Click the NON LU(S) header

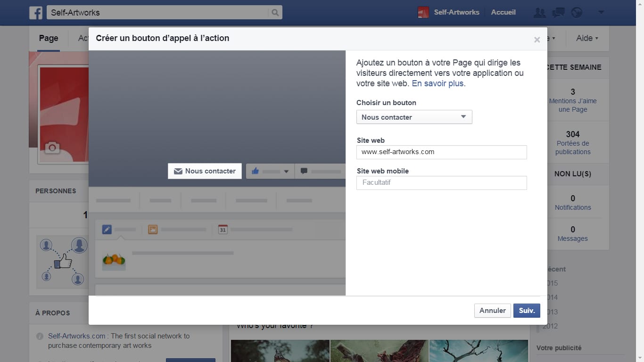pyautogui.click(x=573, y=174)
